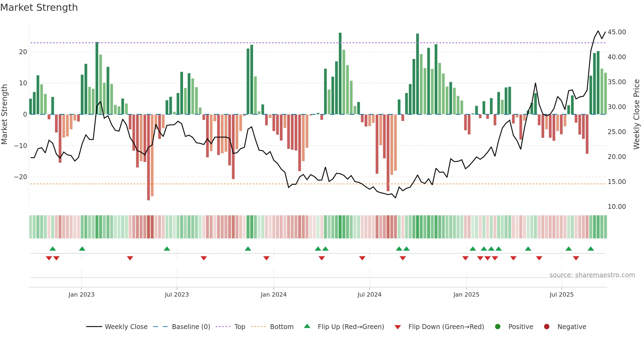Click the blue dashed Baseline swatch in legend

[160, 327]
